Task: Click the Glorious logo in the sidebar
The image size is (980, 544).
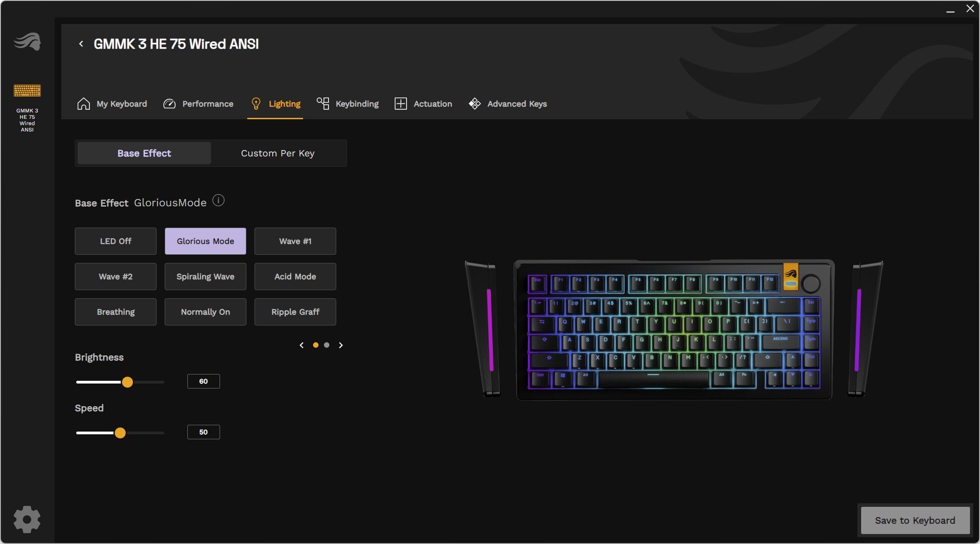Action: pos(27,42)
